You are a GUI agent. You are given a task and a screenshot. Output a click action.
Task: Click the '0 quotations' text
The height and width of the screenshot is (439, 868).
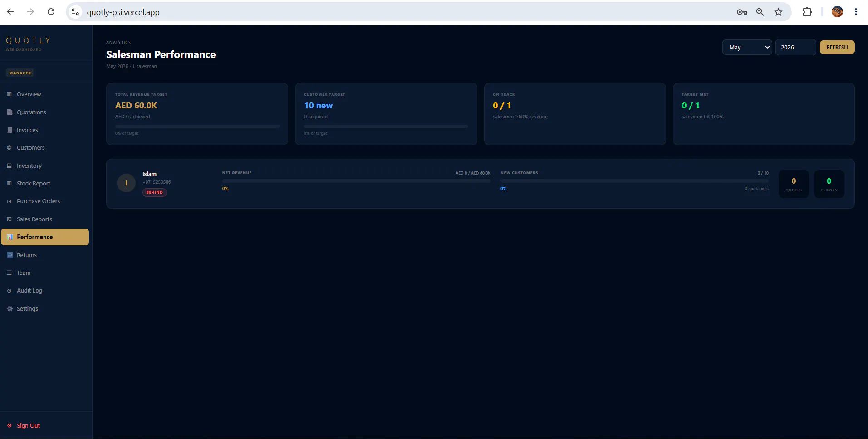click(756, 189)
